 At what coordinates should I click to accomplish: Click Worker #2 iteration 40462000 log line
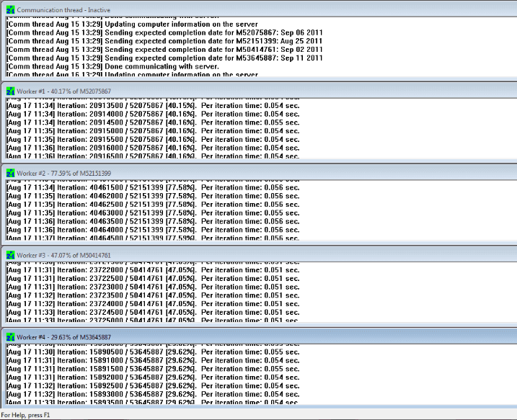coord(153,196)
